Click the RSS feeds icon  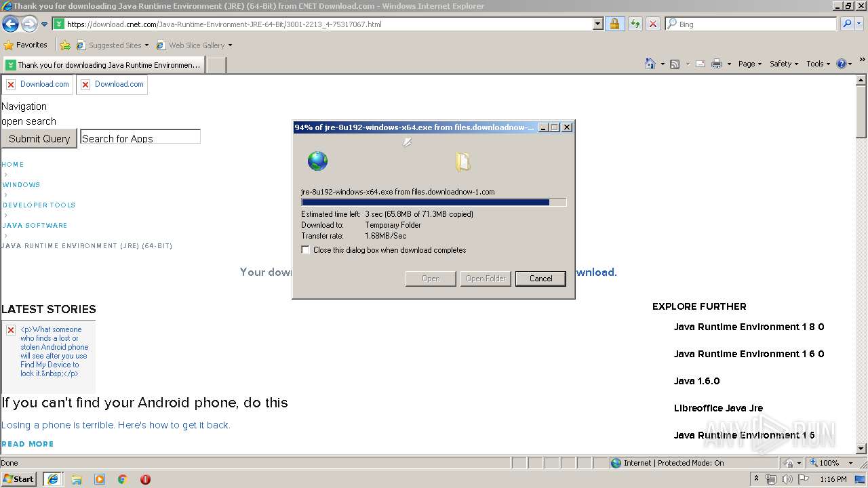tap(675, 64)
